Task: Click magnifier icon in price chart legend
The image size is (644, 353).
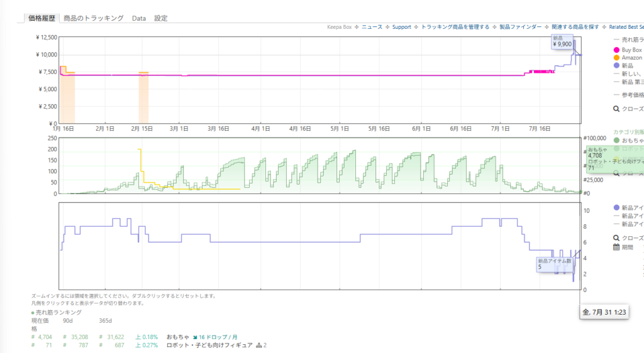Action: coord(616,109)
